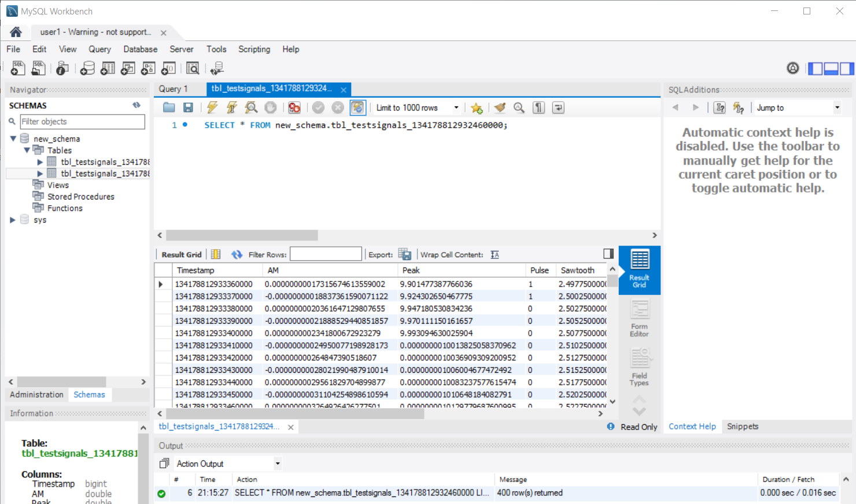Open the Database menu

coord(140,49)
